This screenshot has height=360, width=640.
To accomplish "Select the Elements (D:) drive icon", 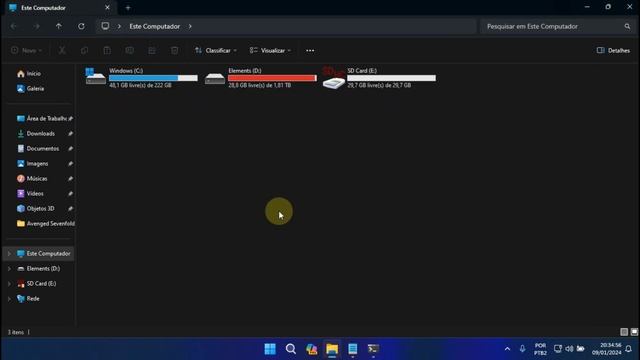I will tap(215, 78).
